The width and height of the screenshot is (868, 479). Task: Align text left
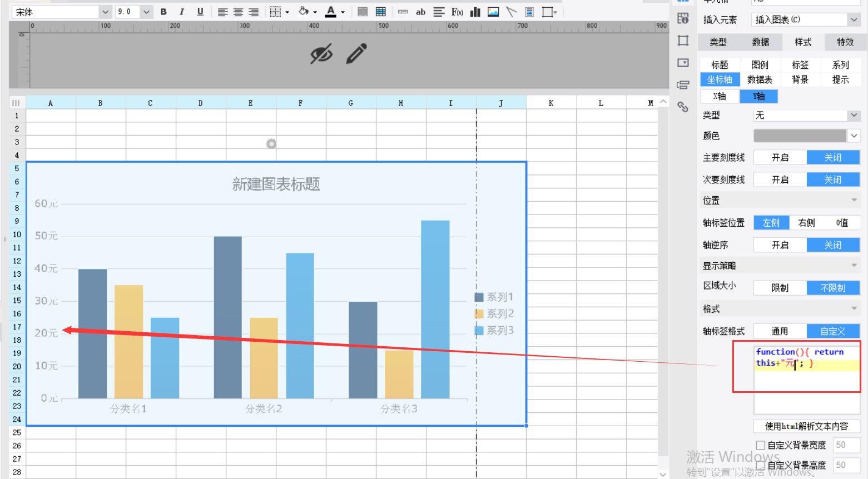point(222,12)
